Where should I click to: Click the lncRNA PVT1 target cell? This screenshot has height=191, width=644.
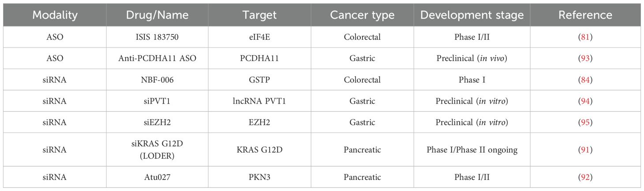coord(259,101)
